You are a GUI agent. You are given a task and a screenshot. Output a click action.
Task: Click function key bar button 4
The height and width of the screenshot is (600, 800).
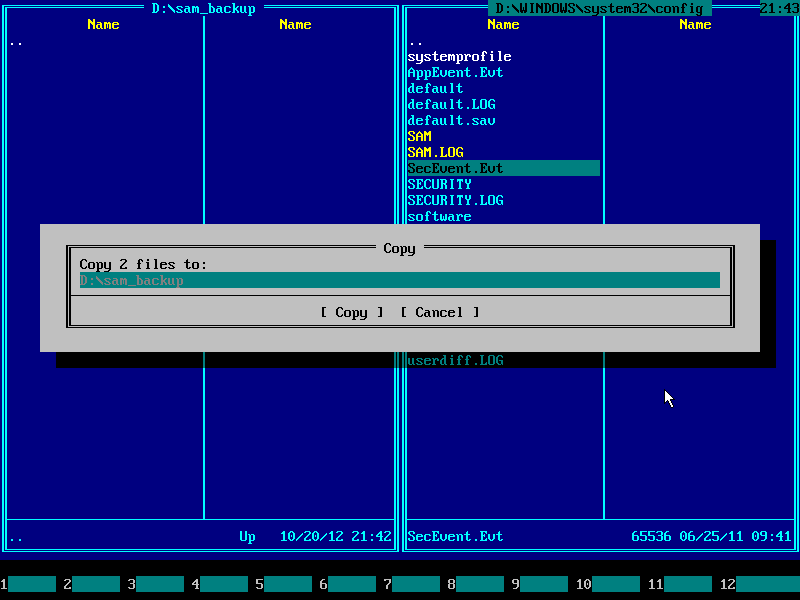tap(220, 584)
